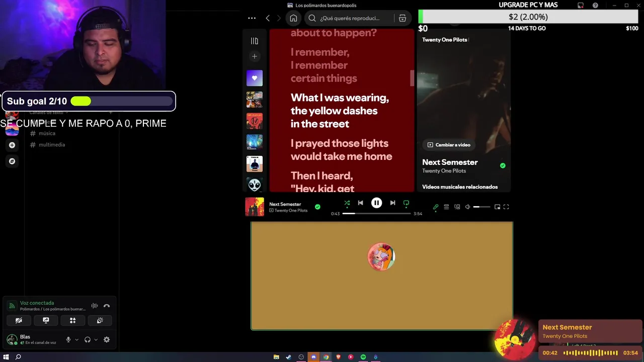This screenshot has height=362, width=644.
Task: Click the lyrics panel scrollbar
Action: (413, 78)
